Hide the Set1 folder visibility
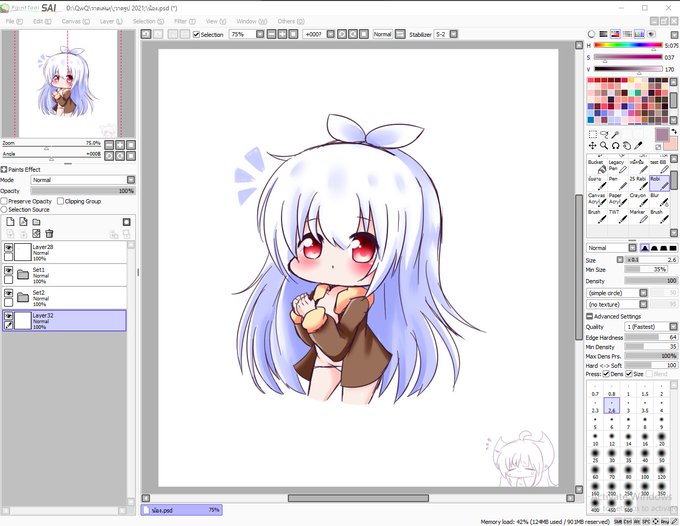The image size is (680, 526). coord(8,270)
